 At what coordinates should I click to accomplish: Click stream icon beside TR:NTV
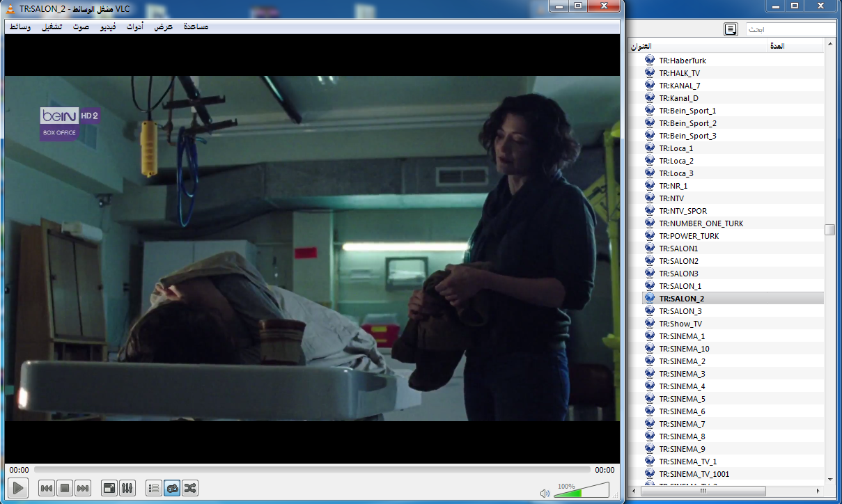650,198
